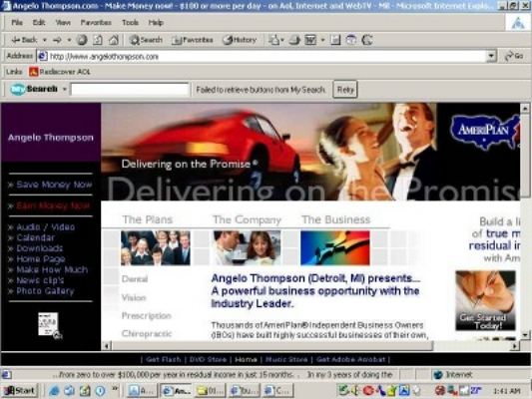Expand the address bar dropdown
The image size is (532, 399).
(491, 56)
